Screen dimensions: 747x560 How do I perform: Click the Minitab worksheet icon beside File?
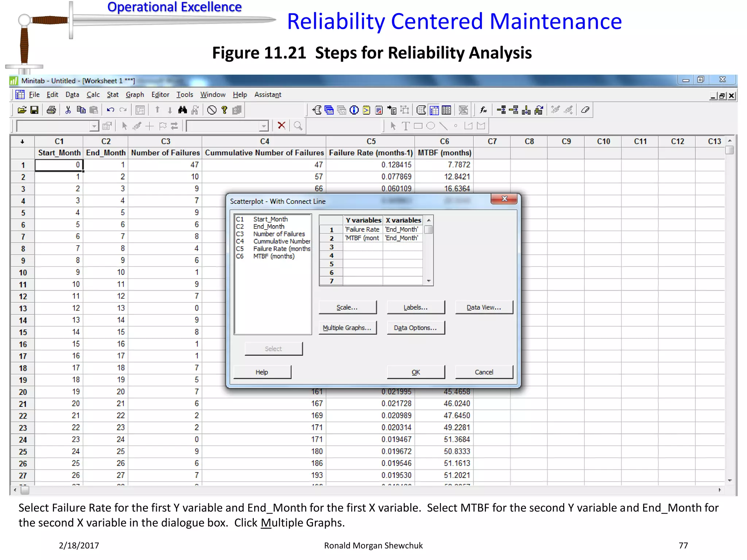click(x=20, y=95)
